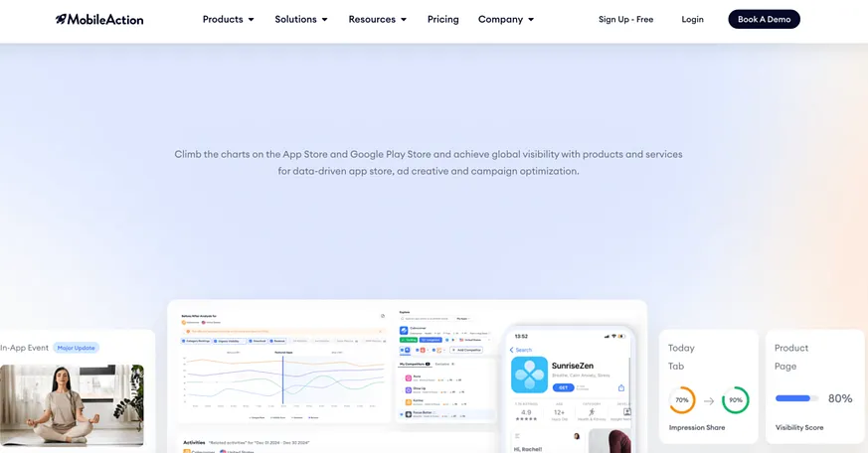The image size is (868, 453).
Task: Click the 90% impression share ring
Action: (x=735, y=400)
